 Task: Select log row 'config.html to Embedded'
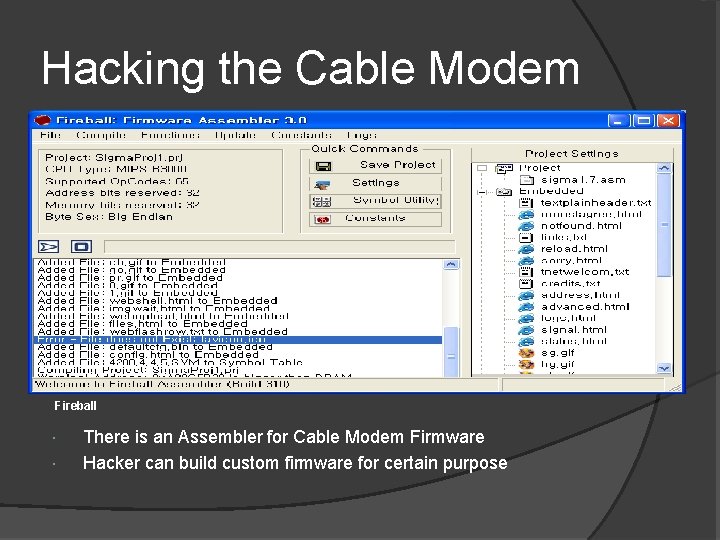point(148,355)
